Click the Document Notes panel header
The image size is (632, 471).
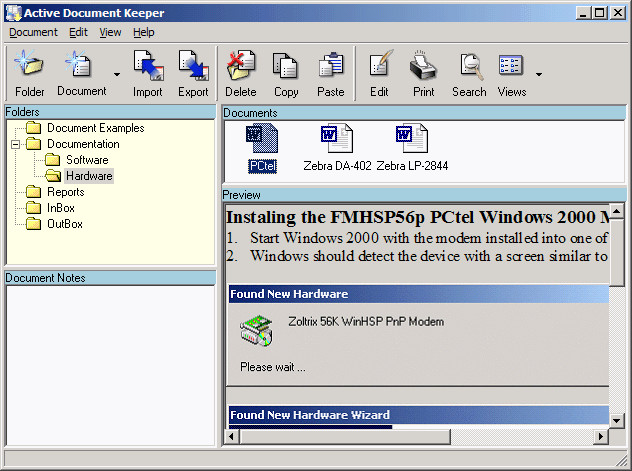coord(110,278)
